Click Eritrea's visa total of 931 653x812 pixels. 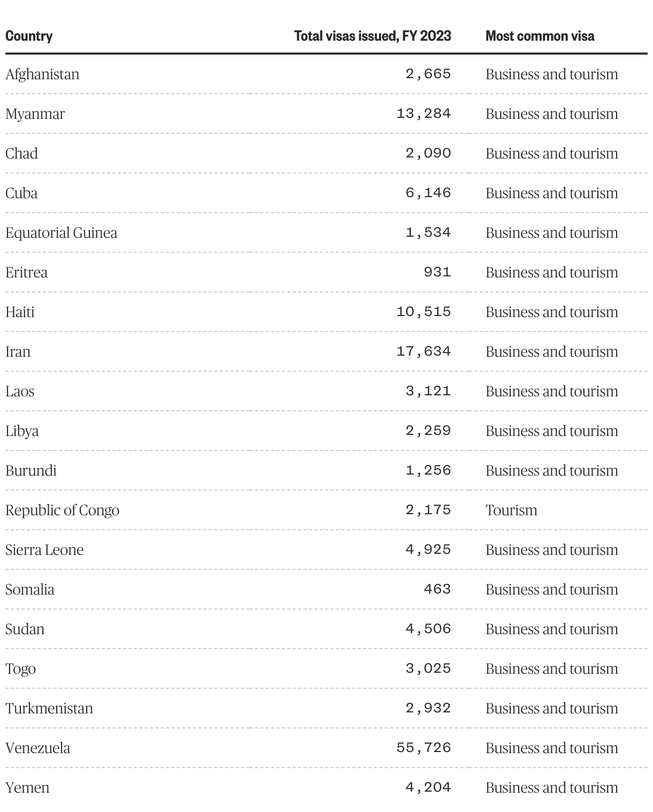437,272
